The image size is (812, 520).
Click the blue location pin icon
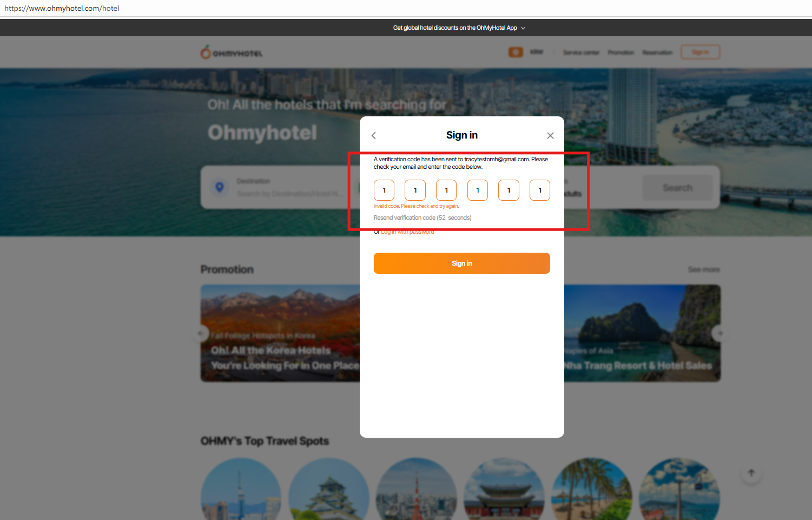220,187
